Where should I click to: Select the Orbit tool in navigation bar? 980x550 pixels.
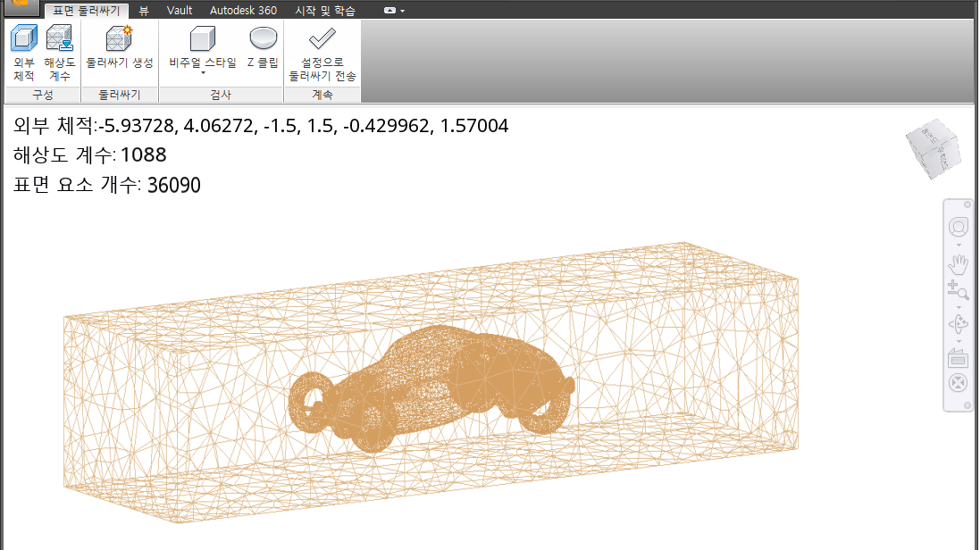959,324
